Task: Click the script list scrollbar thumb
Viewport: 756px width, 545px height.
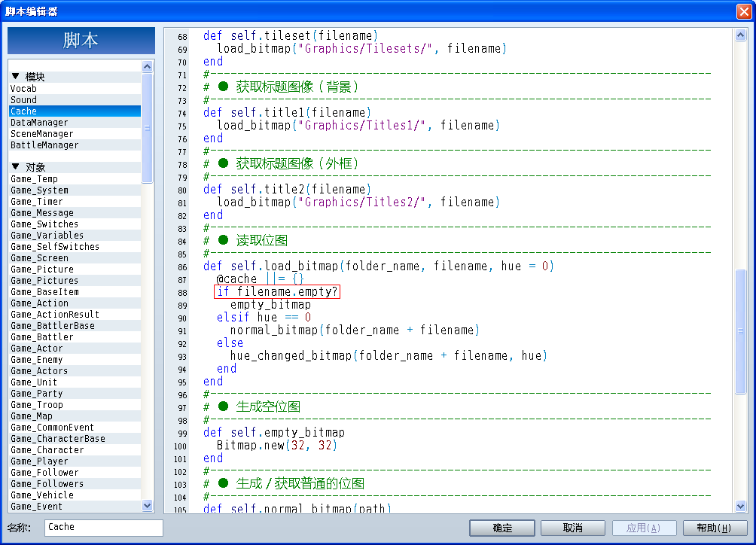Action: [148, 128]
